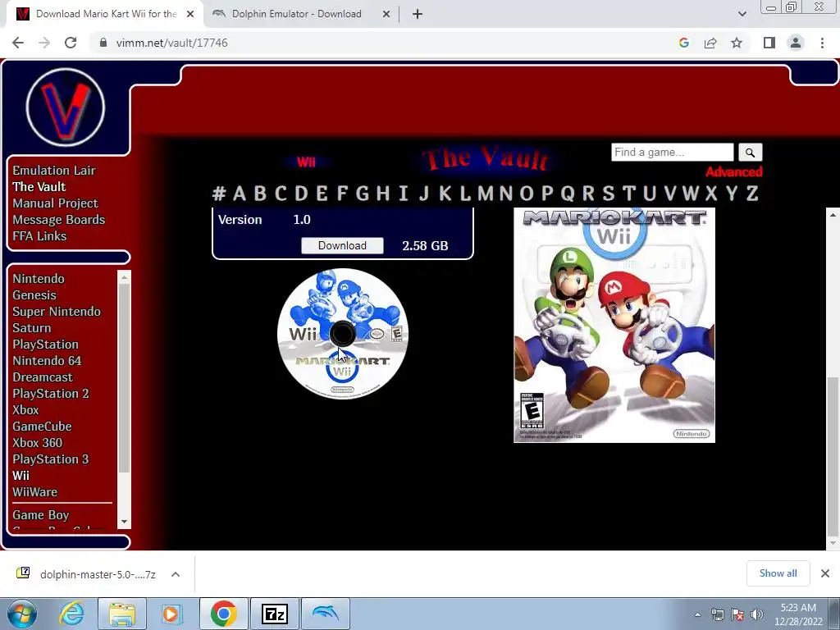This screenshot has height=630, width=840.
Task: Open the Chrome side panel icon
Action: coord(769,43)
